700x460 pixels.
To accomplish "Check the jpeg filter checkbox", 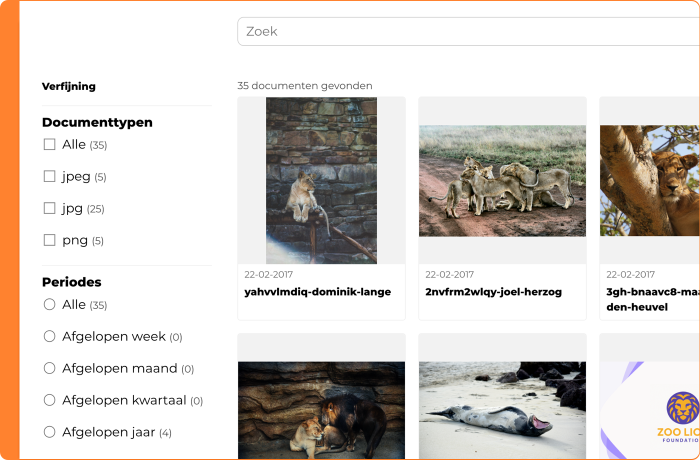I will pos(50,176).
